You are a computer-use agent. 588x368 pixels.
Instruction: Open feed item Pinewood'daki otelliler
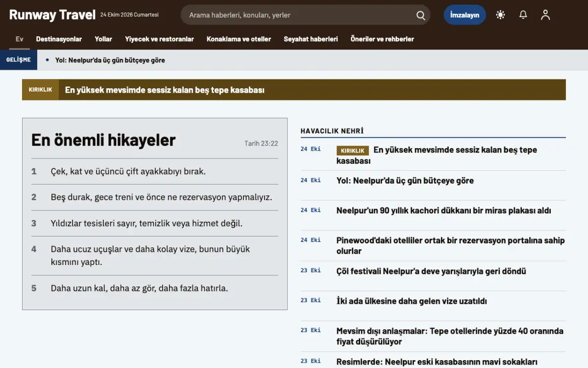click(x=450, y=245)
